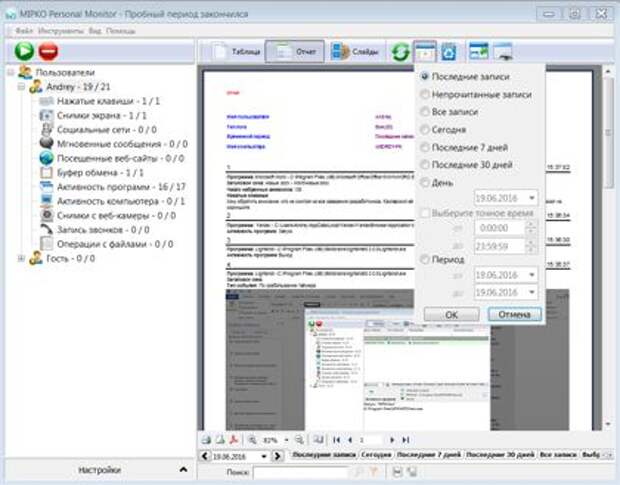
Task: Stop monitoring with the red stop icon
Action: click(48, 51)
